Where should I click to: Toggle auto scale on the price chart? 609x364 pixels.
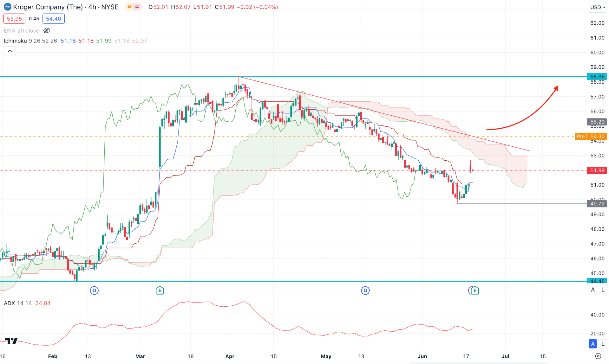[593, 289]
